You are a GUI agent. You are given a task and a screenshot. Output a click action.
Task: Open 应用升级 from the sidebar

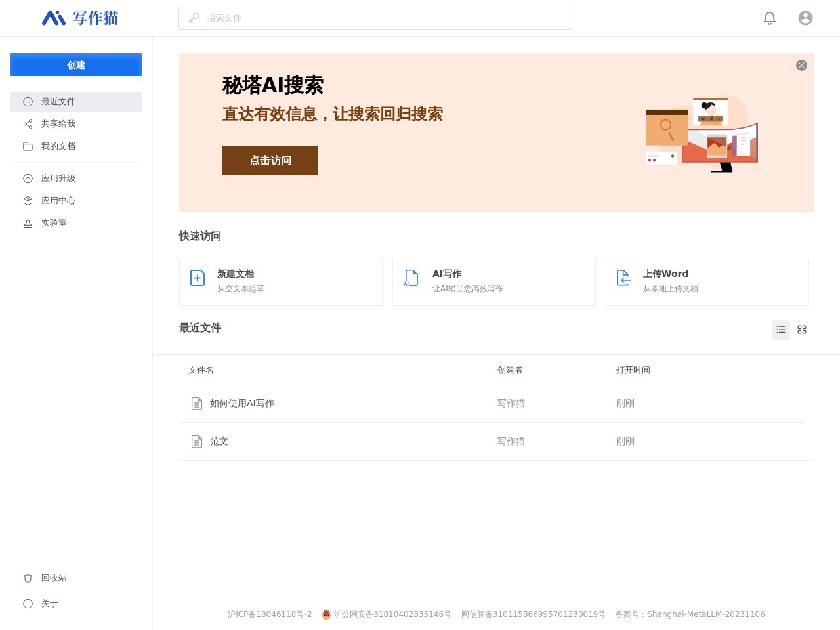58,178
